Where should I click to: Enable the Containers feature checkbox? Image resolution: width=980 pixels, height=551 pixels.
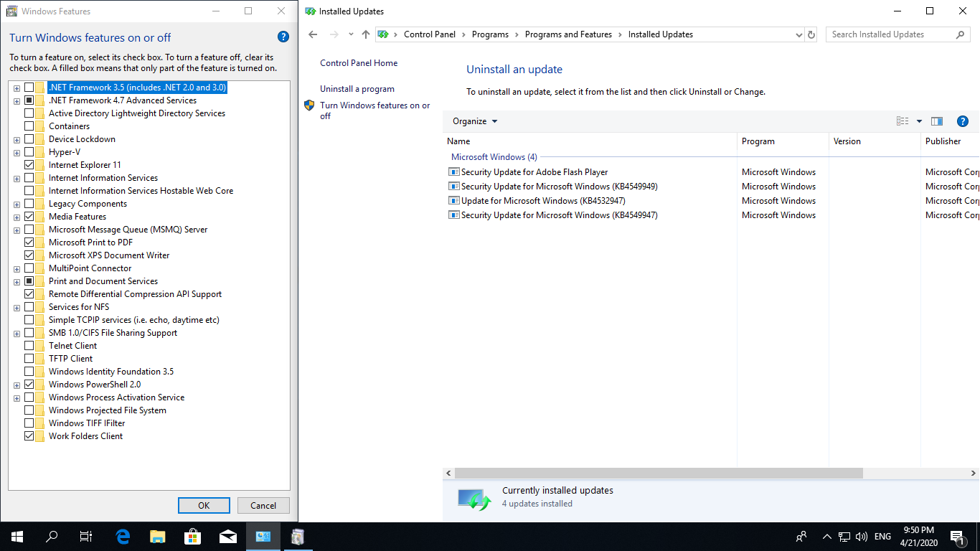click(x=29, y=126)
